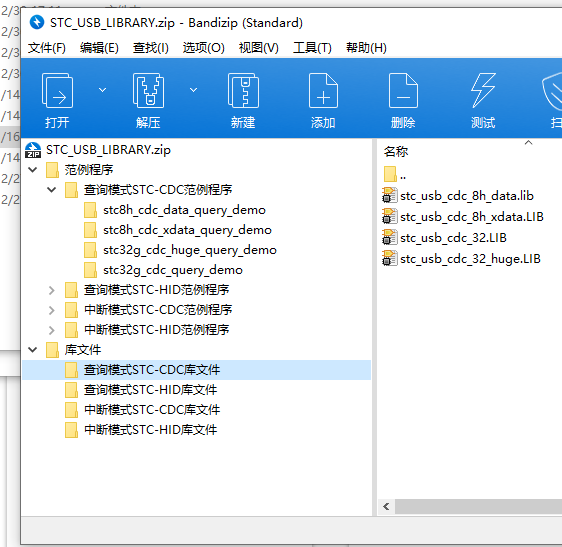Click the lib icon of stc_usb_cdc_8h_xdata.LIB

(x=390, y=216)
